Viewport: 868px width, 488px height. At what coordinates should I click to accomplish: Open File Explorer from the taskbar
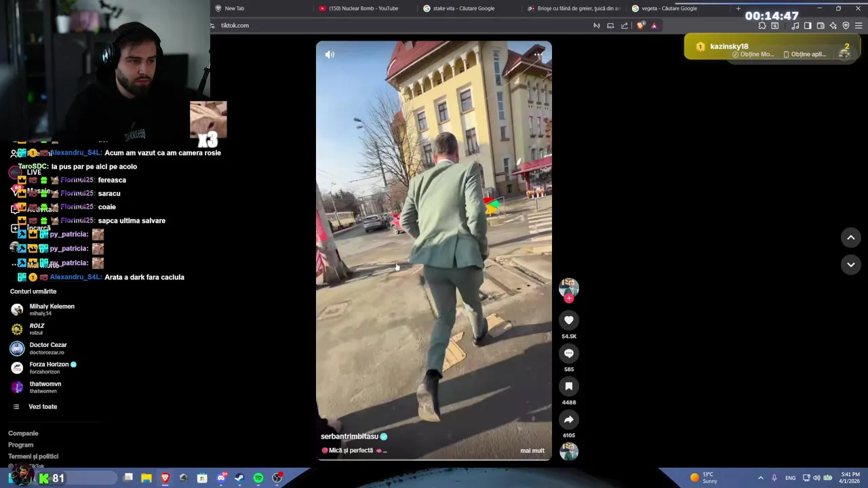[146, 478]
